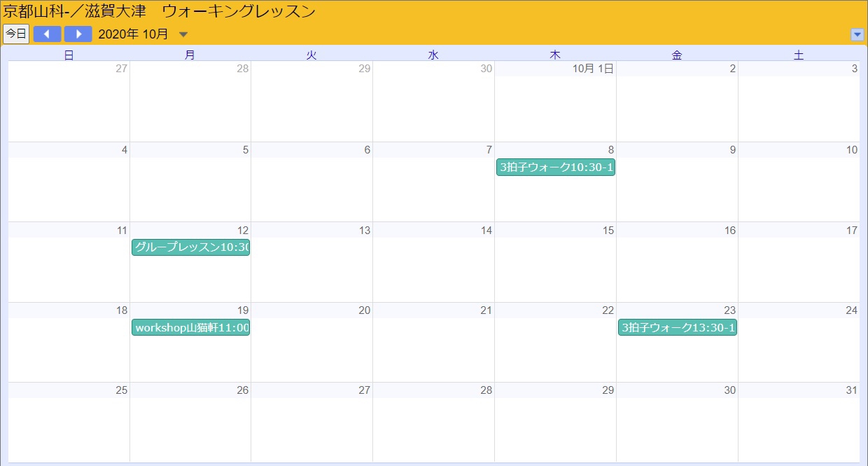
Task: Go to the next month
Action: tap(78, 34)
